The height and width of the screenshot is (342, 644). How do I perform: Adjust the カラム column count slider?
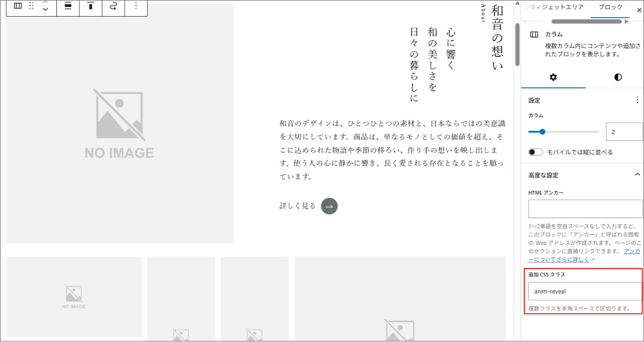tap(544, 130)
